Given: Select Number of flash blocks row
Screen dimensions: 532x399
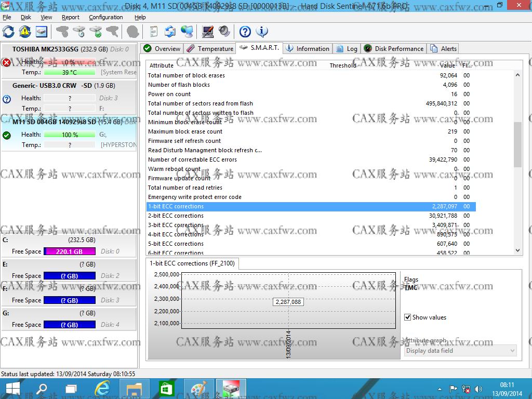Looking at the screenshot, I should pos(311,85).
